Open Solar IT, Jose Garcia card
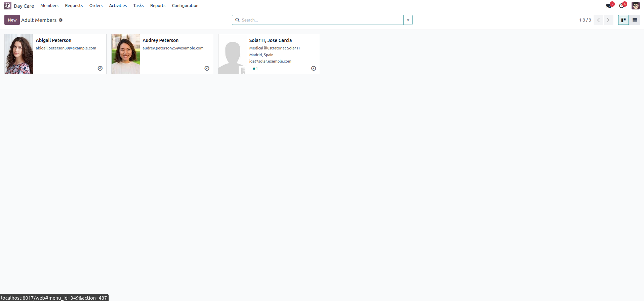The width and height of the screenshot is (644, 301). click(x=269, y=54)
